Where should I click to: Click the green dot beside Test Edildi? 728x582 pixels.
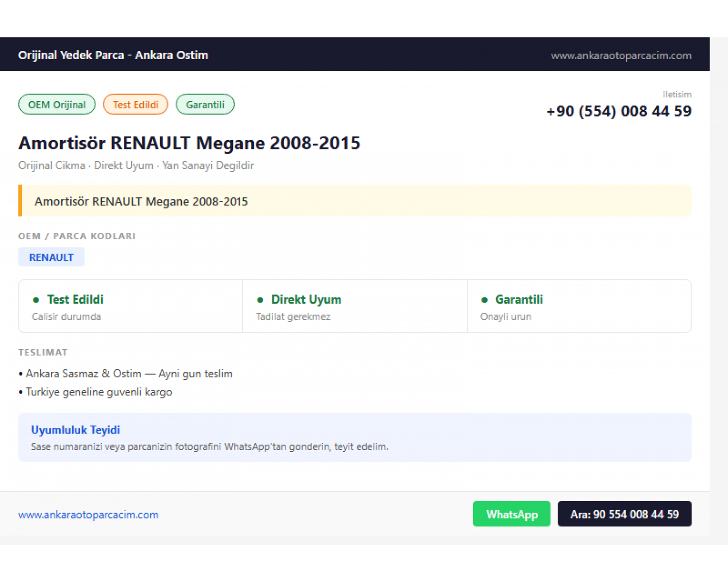pyautogui.click(x=36, y=300)
